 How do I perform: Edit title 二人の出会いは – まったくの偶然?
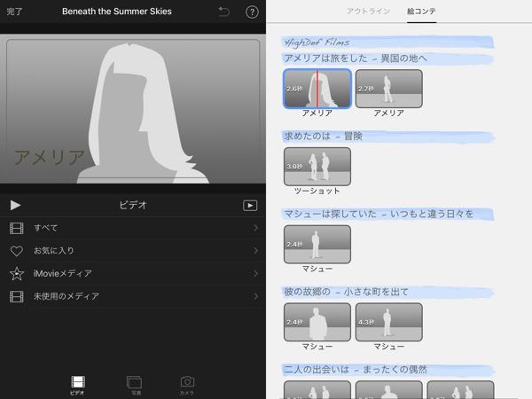387,370
